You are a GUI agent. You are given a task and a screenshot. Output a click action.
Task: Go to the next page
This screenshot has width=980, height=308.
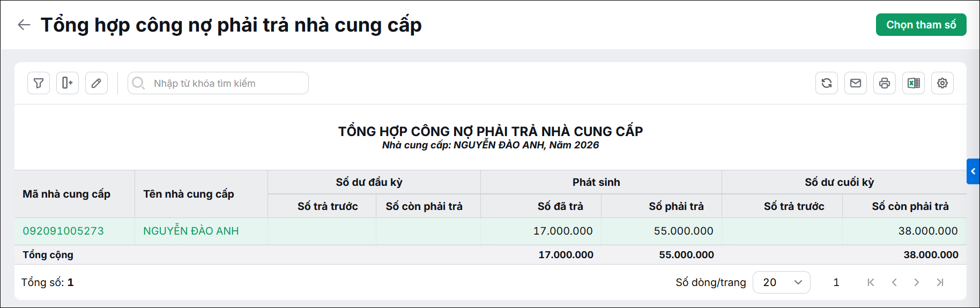[x=917, y=282]
